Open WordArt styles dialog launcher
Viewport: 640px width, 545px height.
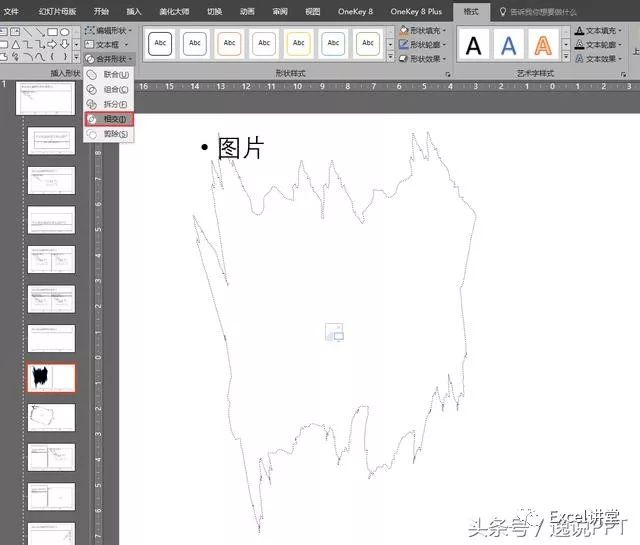click(x=623, y=74)
